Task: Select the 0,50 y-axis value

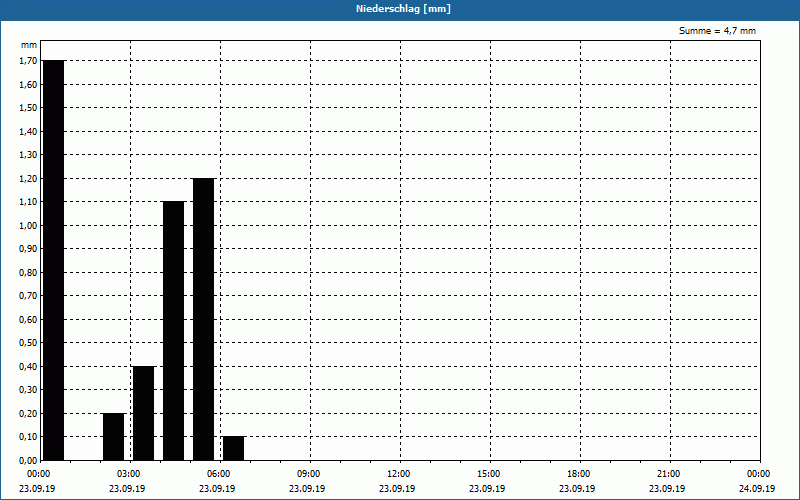Action: 28,343
